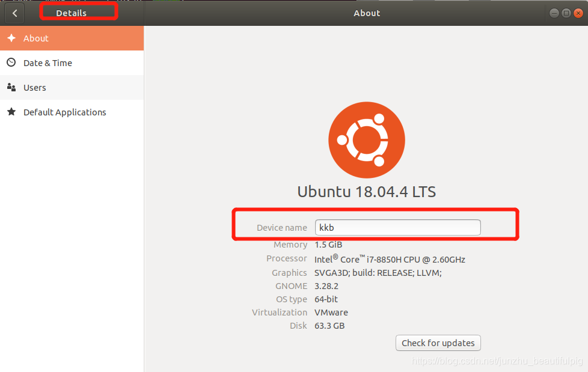The width and height of the screenshot is (588, 372).
Task: Click the OS type label
Action: pos(292,299)
